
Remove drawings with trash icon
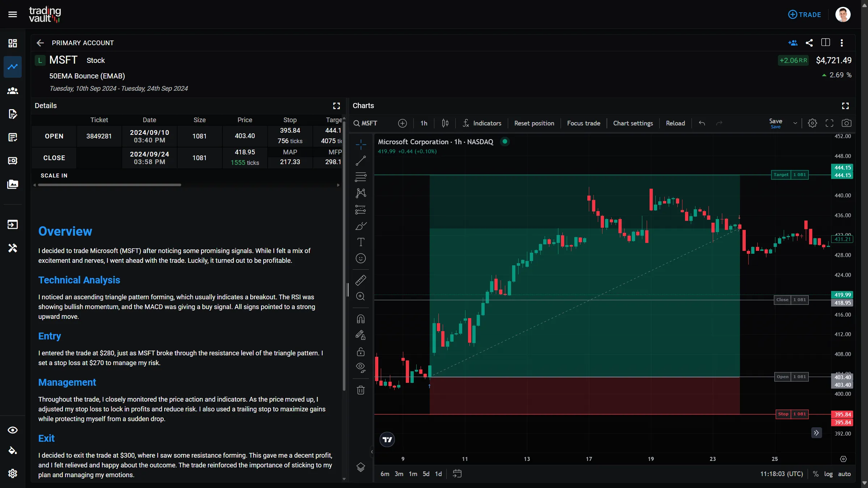361,390
